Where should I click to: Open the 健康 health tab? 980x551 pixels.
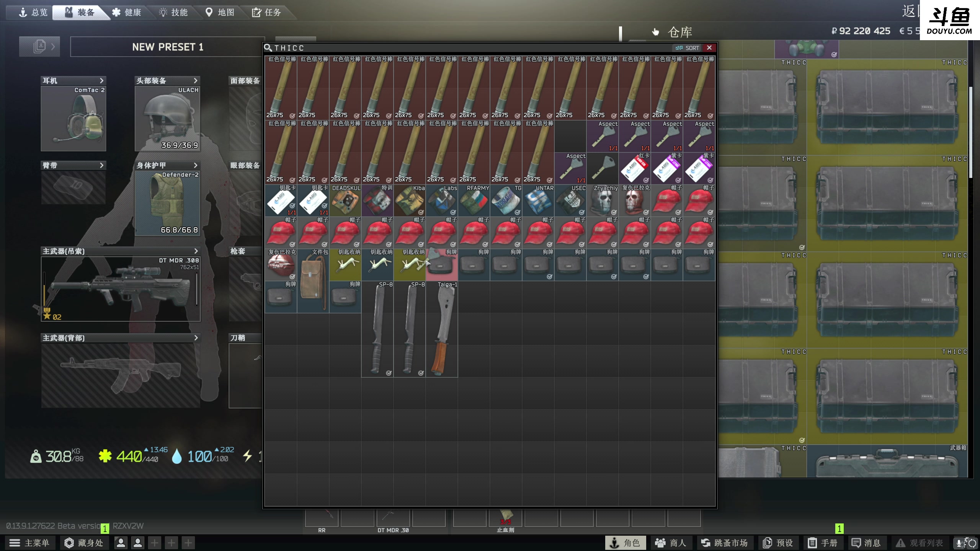click(127, 12)
